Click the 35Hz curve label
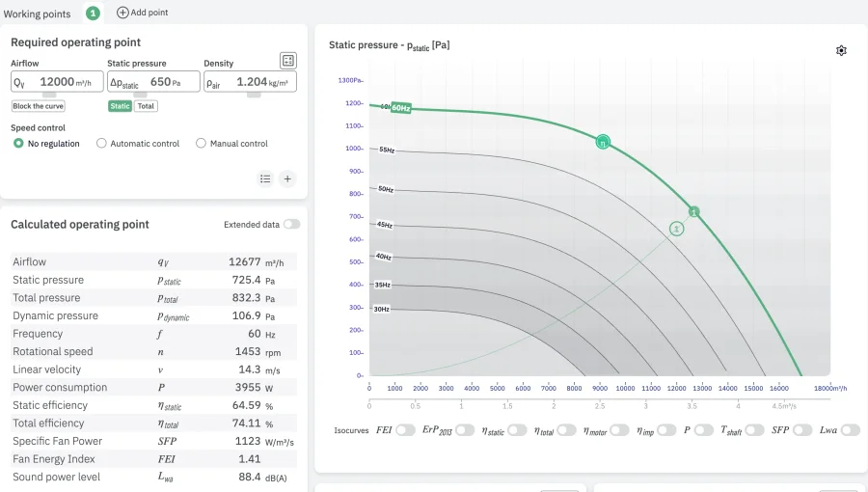Image resolution: width=868 pixels, height=492 pixels. [383, 285]
